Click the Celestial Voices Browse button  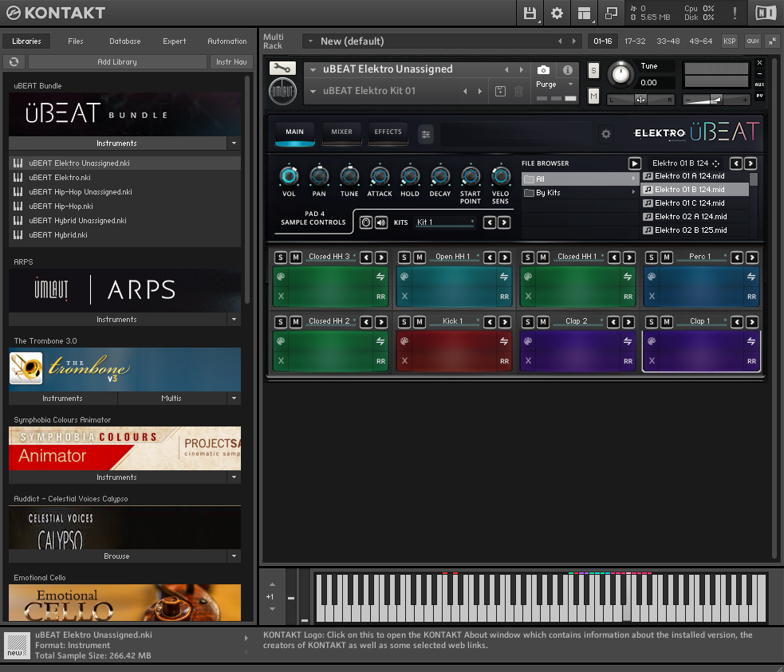(x=117, y=556)
